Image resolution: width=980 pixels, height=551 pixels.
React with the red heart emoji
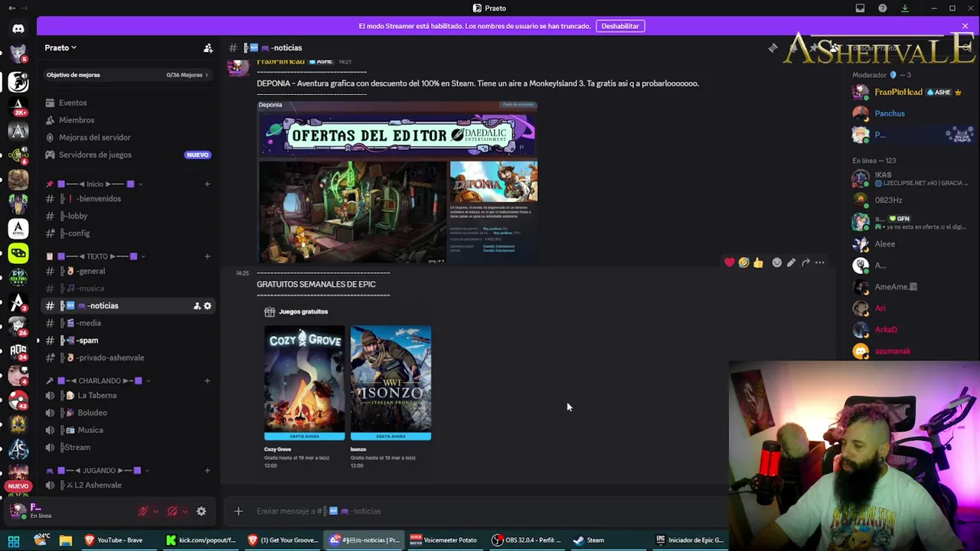pos(730,262)
